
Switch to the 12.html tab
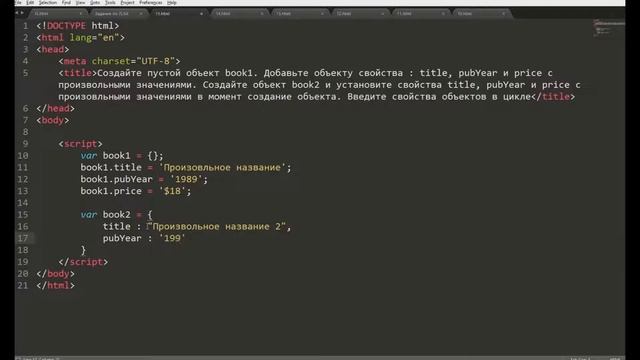[360, 13]
